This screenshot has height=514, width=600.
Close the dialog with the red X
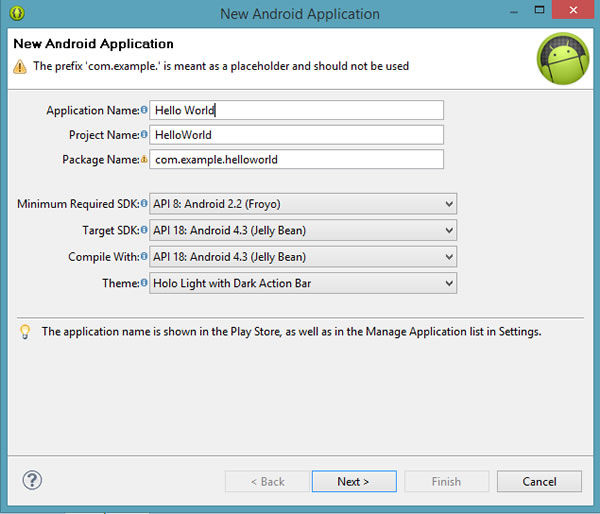[x=573, y=10]
